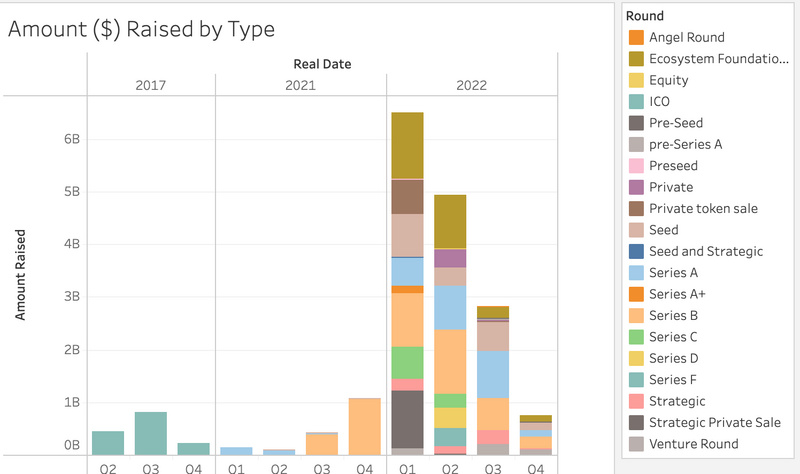Screen dimensions: 800x474
Task: Select the 2017 Q3 ICO bar
Action: [x=151, y=433]
